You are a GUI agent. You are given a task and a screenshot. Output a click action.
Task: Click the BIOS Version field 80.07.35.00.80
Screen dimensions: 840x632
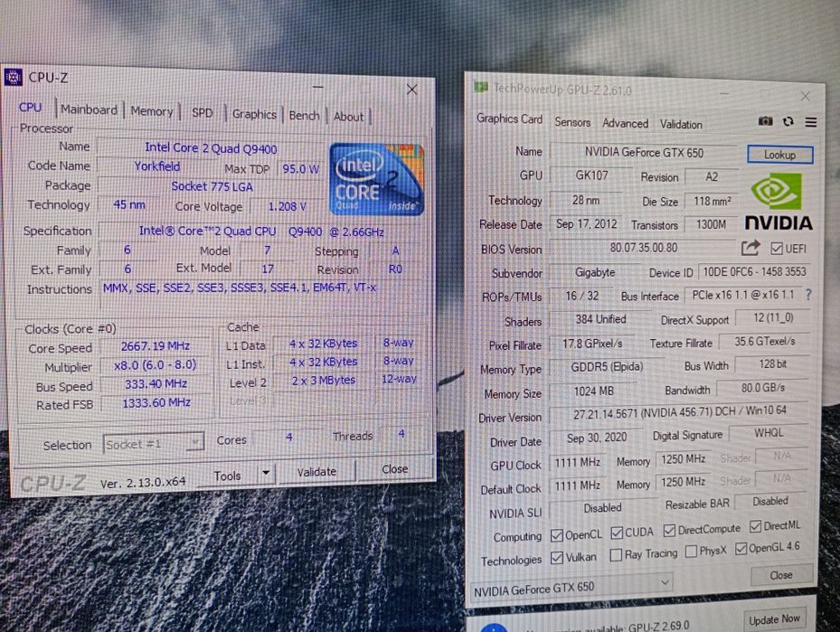[644, 248]
